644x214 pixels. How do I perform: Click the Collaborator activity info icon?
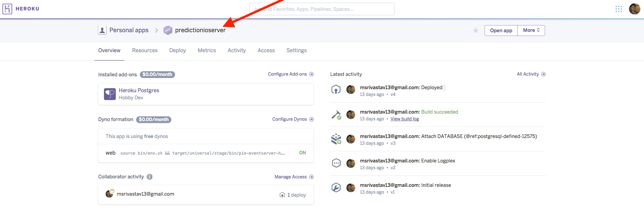pos(150,177)
